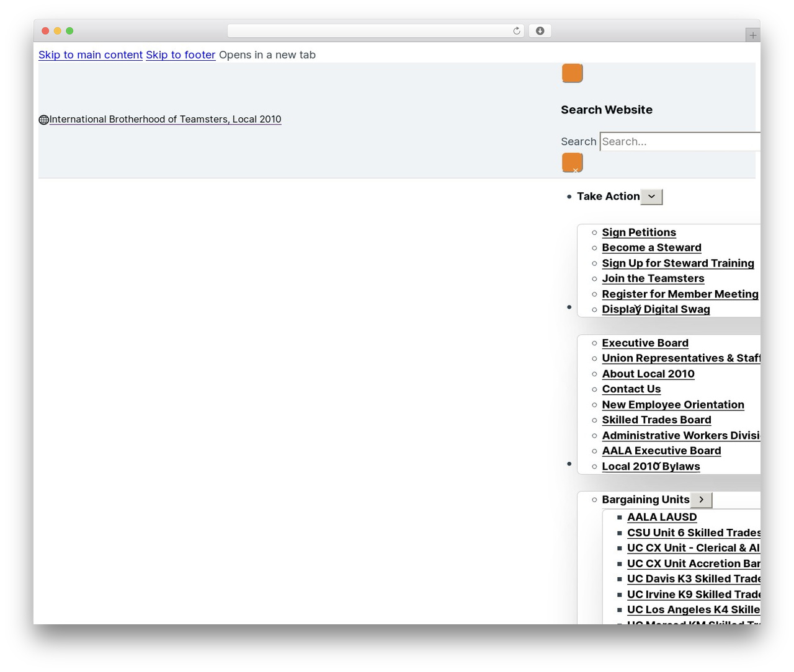Click the 'Opens in a new tab' text
Viewport: 794px width, 672px height.
click(267, 55)
